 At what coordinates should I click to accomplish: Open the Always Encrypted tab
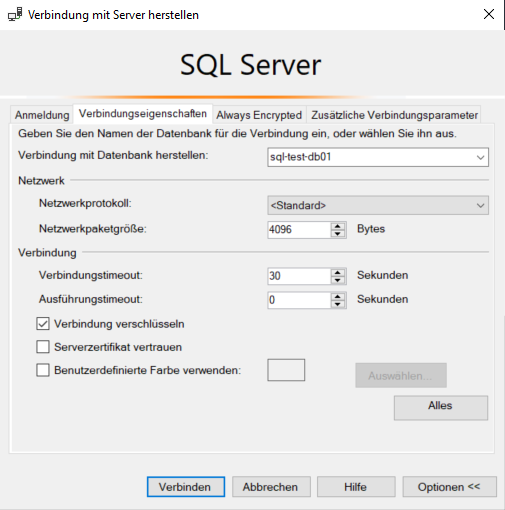(259, 115)
